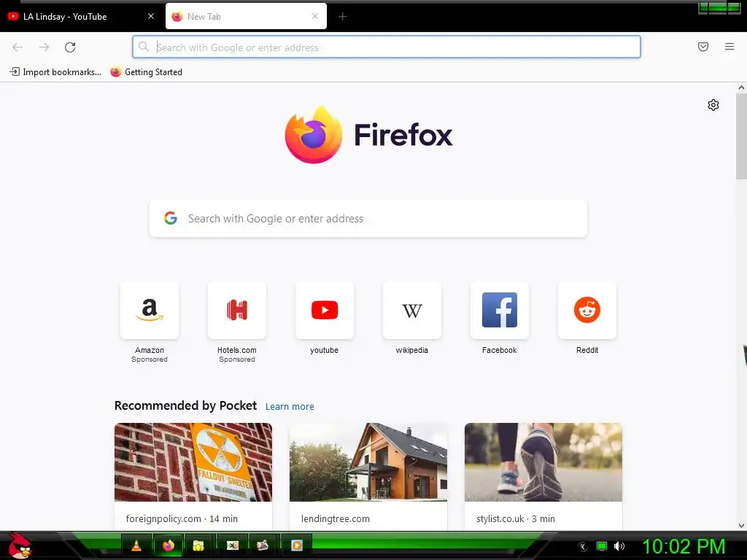The height and width of the screenshot is (560, 747).
Task: Click the Recommended by Pocket heading
Action: coord(185,405)
